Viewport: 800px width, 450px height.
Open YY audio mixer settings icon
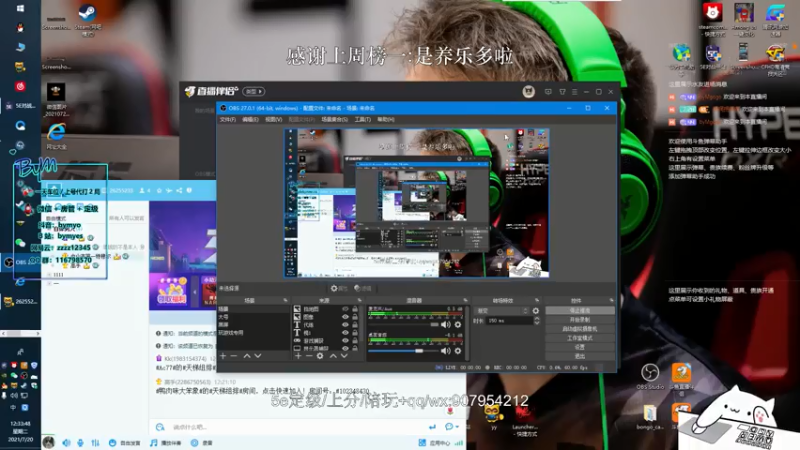[95, 443]
